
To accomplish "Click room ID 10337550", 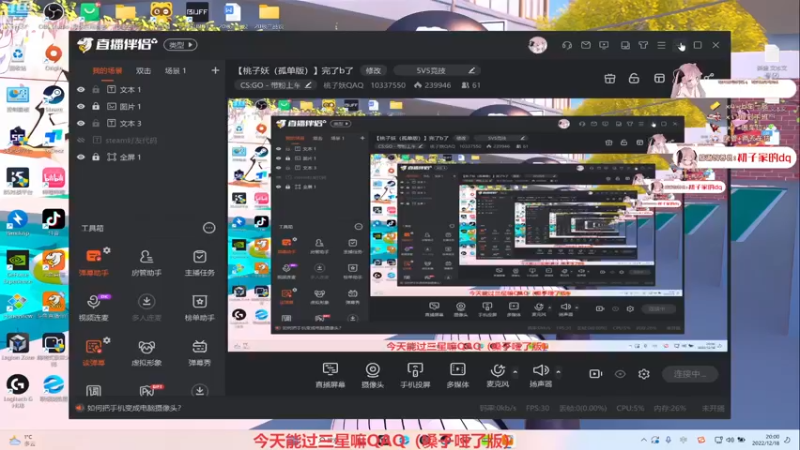I will (x=388, y=85).
